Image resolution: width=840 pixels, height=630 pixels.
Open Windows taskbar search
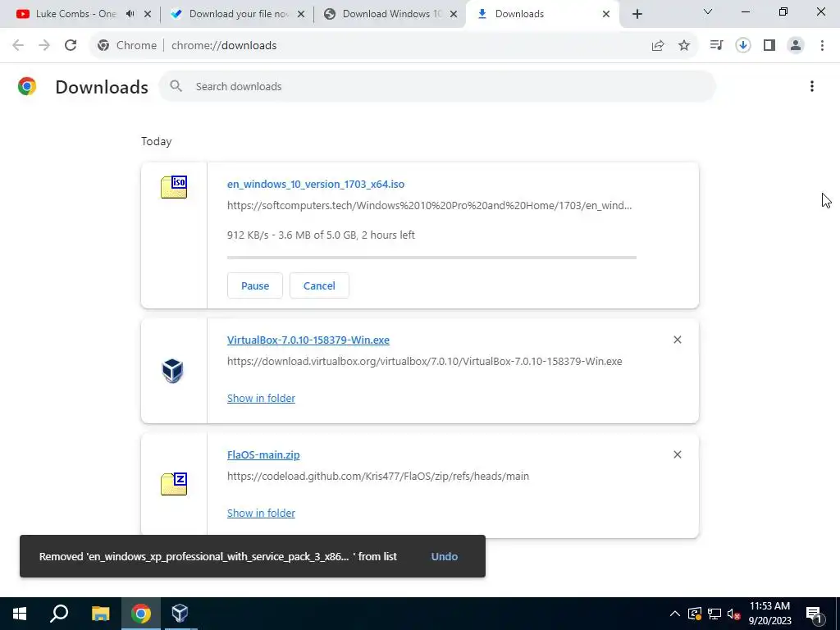click(59, 614)
